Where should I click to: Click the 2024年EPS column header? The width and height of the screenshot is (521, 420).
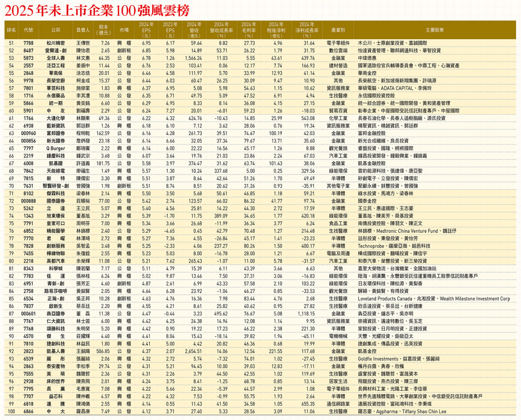147,30
